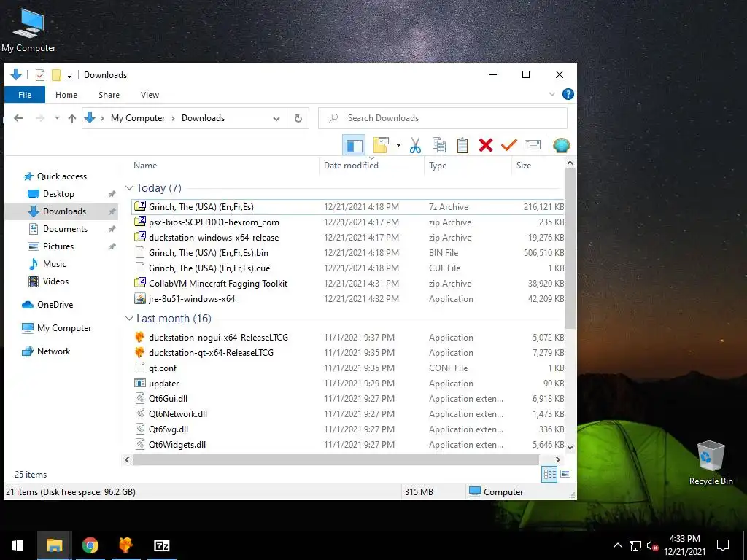Click the vertical scrollbar down arrow
The image size is (747, 560).
pos(570,448)
